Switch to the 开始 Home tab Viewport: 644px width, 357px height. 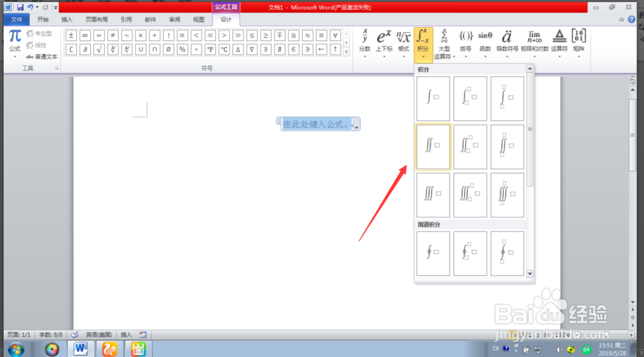(43, 19)
